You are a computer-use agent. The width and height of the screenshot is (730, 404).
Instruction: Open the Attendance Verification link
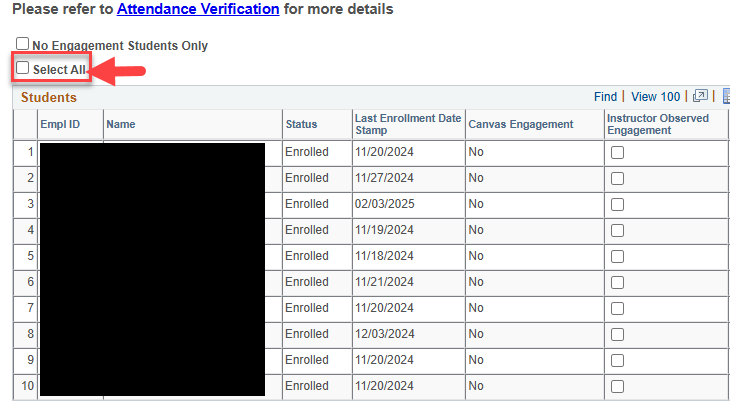coord(198,9)
